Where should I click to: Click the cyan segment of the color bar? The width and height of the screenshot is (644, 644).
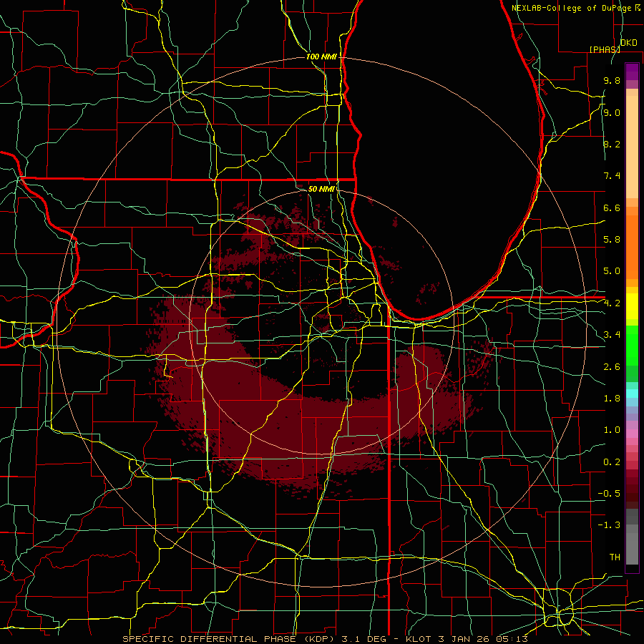(x=632, y=394)
